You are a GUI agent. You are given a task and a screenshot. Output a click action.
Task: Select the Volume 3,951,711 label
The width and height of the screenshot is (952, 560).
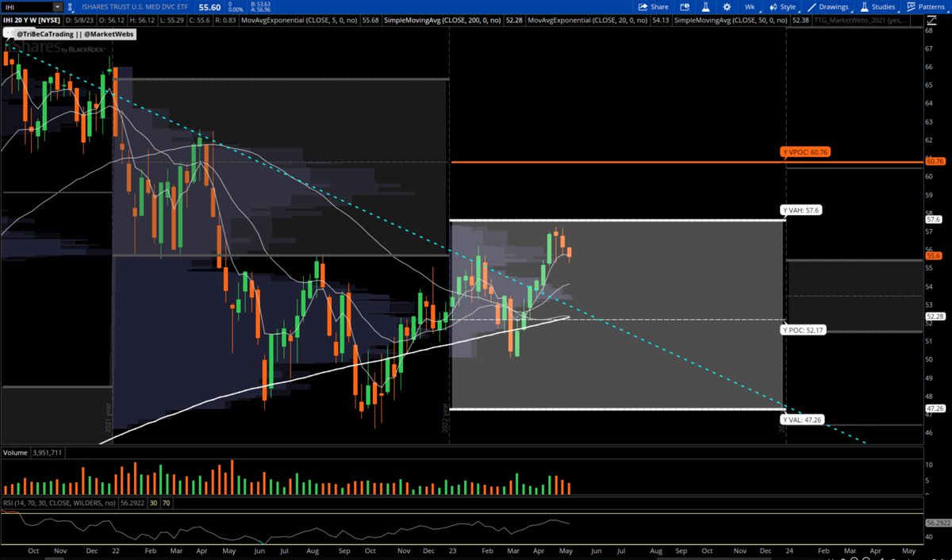point(33,453)
